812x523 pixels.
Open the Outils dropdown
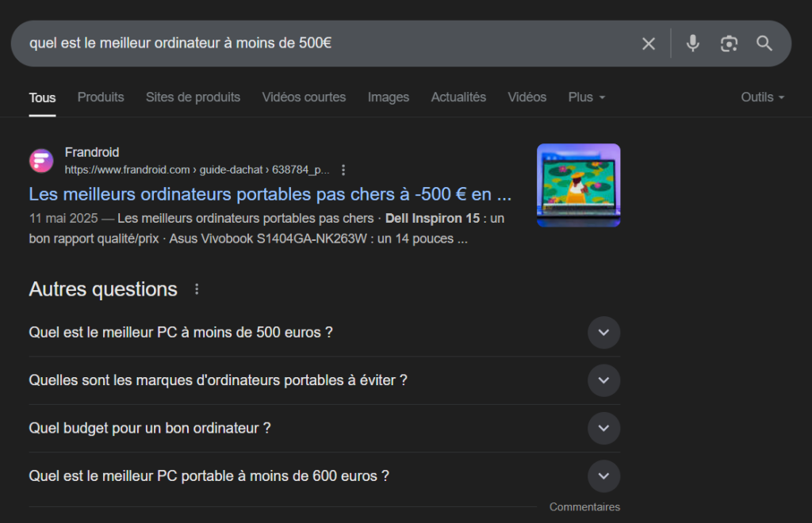pos(761,97)
